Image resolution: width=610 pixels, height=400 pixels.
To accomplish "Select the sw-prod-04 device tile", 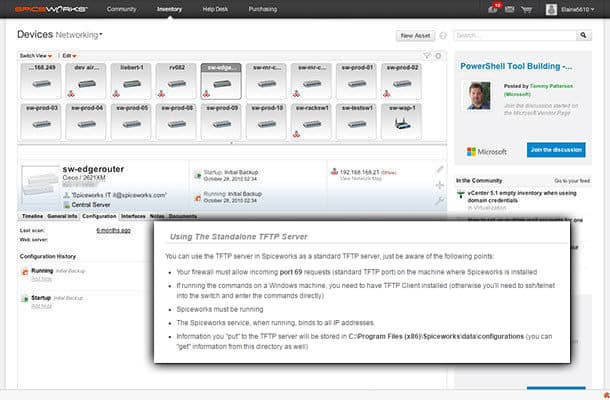I will pos(86,121).
